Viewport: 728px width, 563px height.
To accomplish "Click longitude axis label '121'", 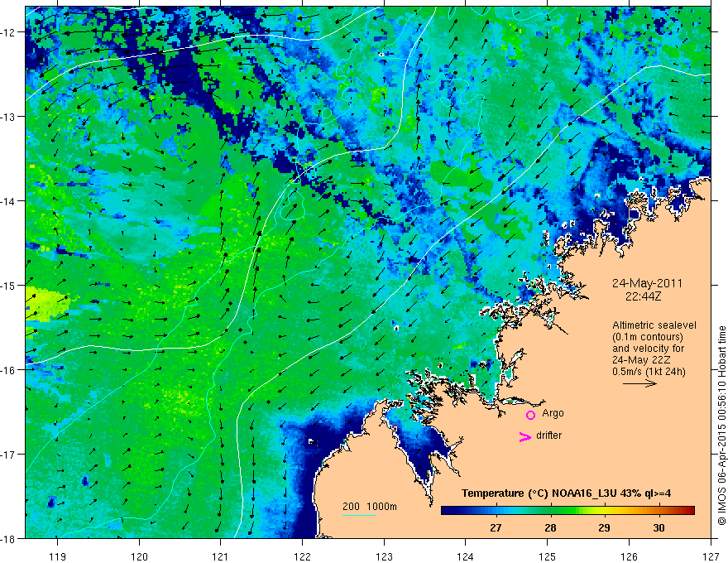I will [x=221, y=556].
